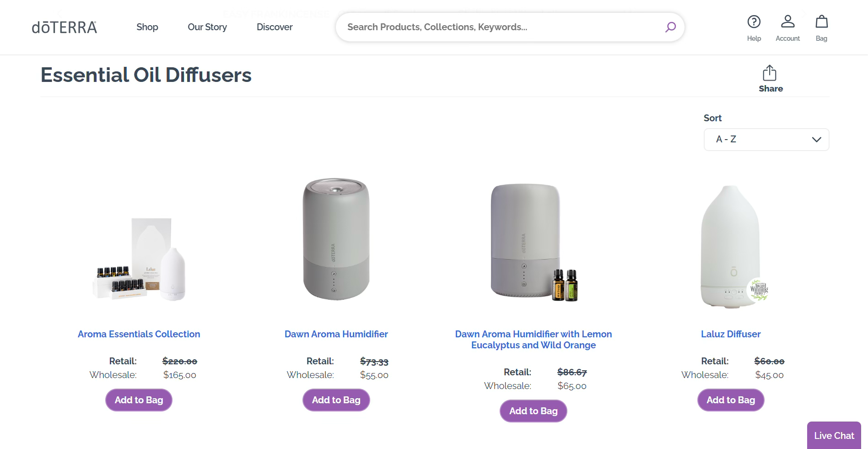Open the Laluz Diffuser product link

click(x=730, y=334)
